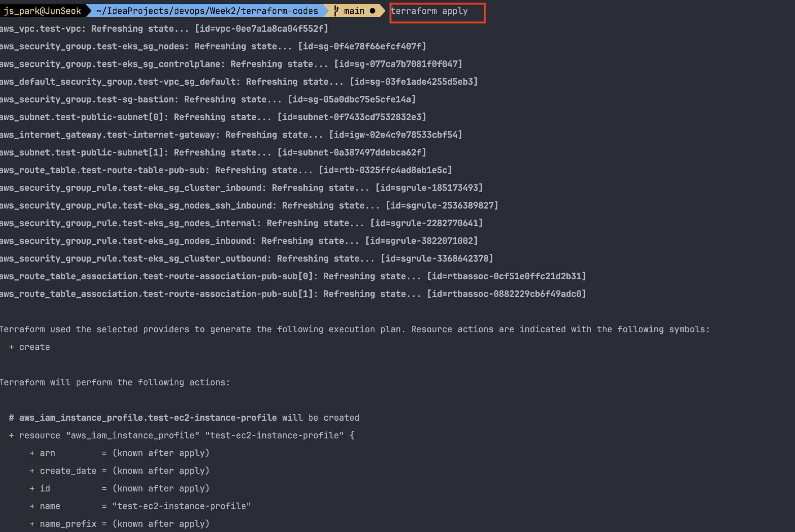Screen dimensions: 795x532
Task: Click the git branch icon in prompt
Action: [336, 11]
